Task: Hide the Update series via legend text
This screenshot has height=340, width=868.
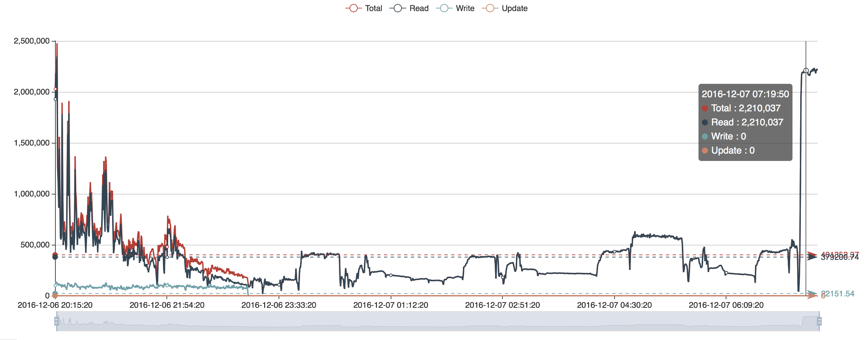Action: pyautogui.click(x=515, y=8)
